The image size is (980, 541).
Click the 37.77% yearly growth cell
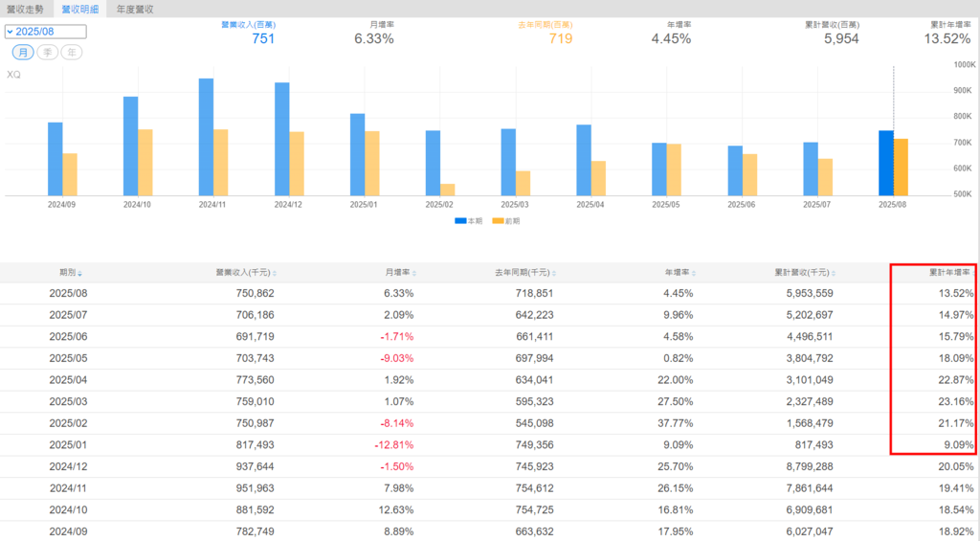(x=675, y=423)
